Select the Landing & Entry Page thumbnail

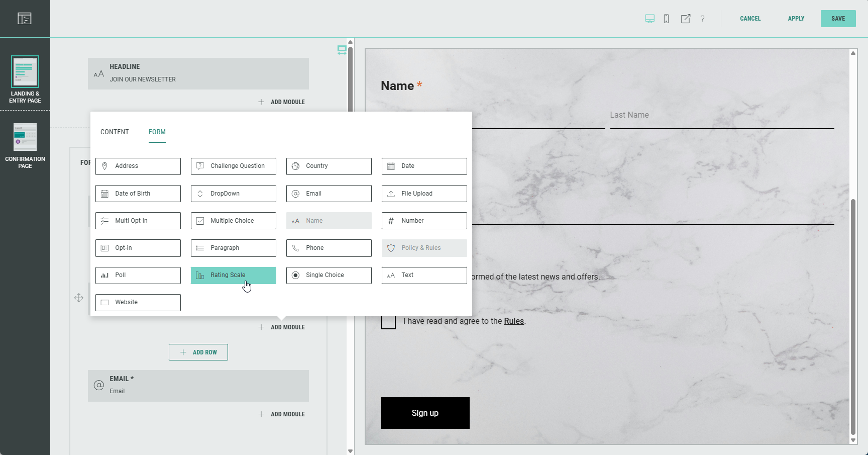25,72
